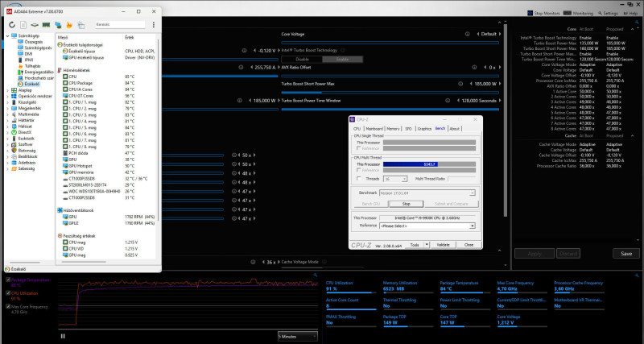Pause the XTU monitoring graph
Image resolution: width=644 pixels, height=344 pixels.
click(63, 336)
